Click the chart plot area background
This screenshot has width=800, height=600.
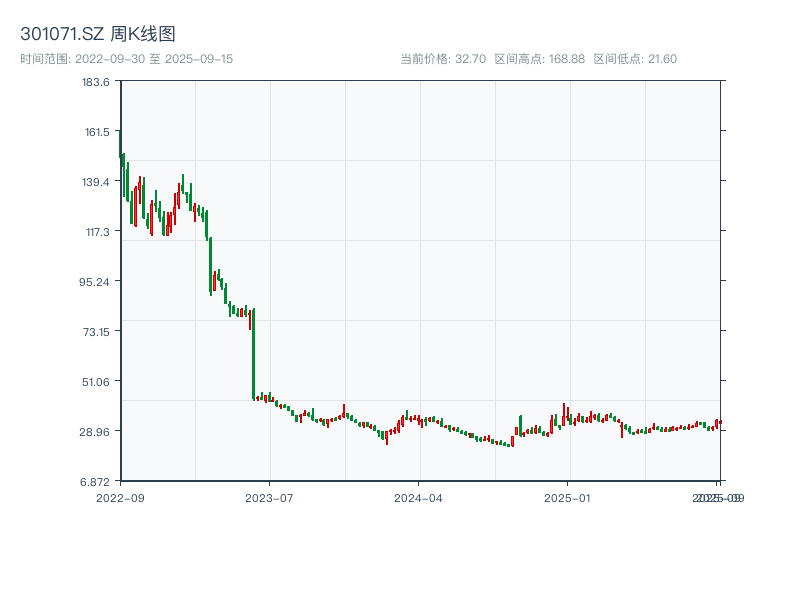[450, 200]
